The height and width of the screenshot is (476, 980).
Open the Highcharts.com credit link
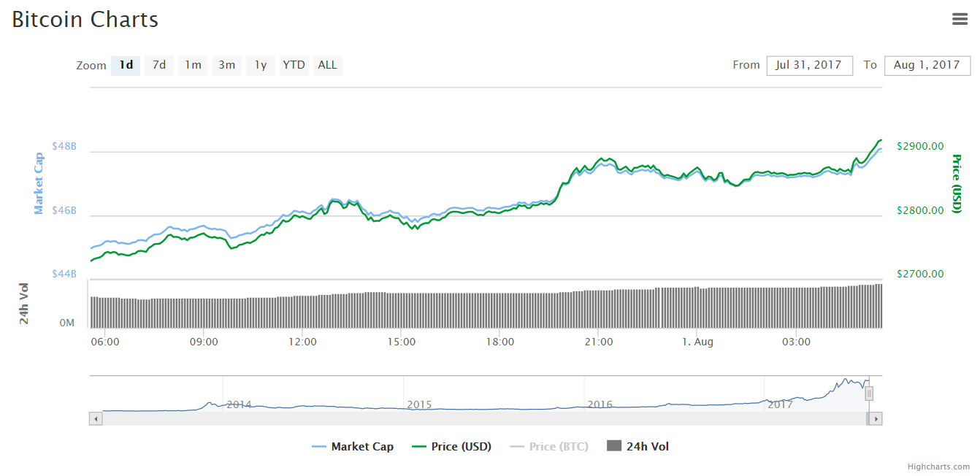(x=938, y=467)
